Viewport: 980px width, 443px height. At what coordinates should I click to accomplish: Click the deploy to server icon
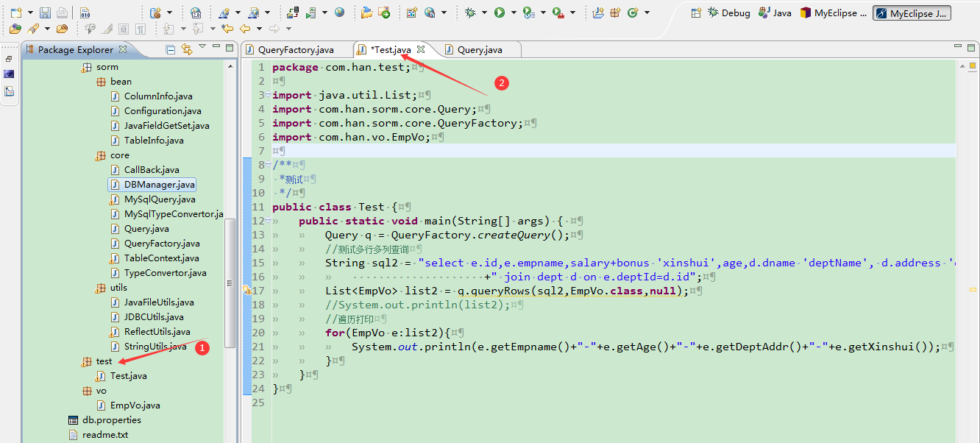coord(294,13)
